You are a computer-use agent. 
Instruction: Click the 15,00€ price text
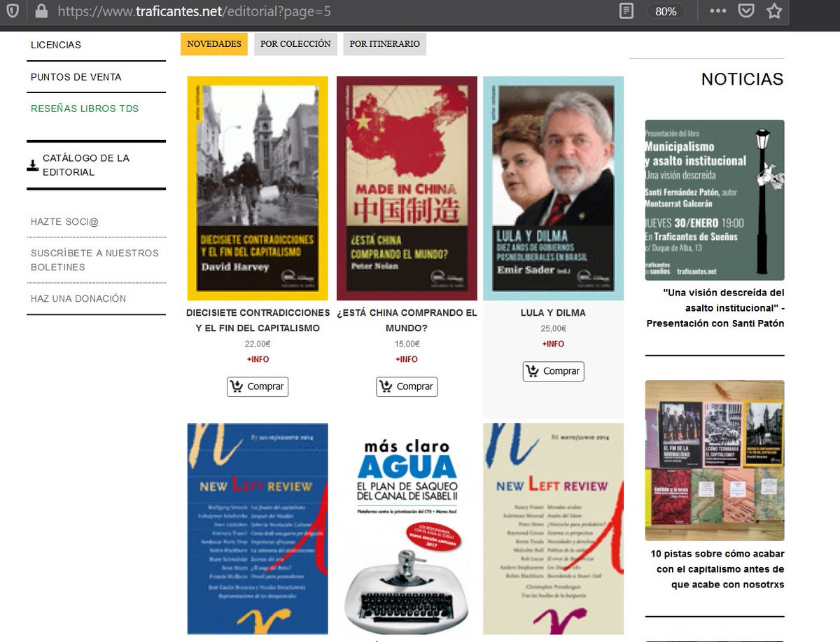407,344
